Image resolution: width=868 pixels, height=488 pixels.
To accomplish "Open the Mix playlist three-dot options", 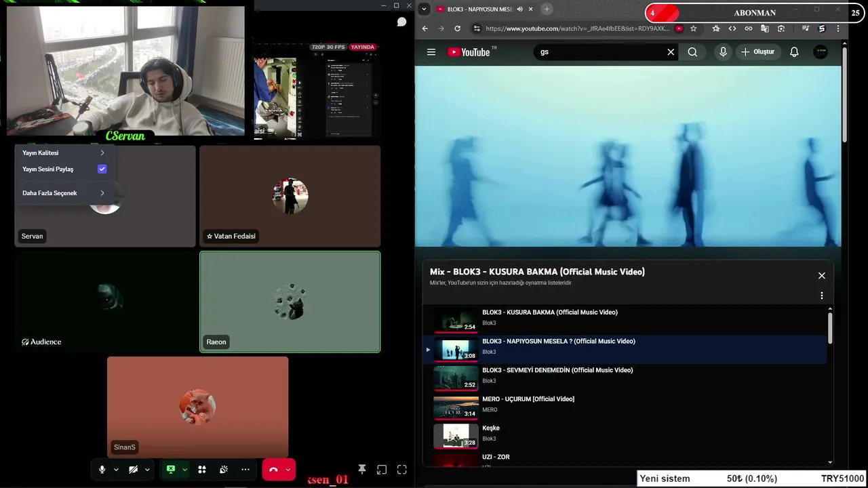I will pos(821,296).
